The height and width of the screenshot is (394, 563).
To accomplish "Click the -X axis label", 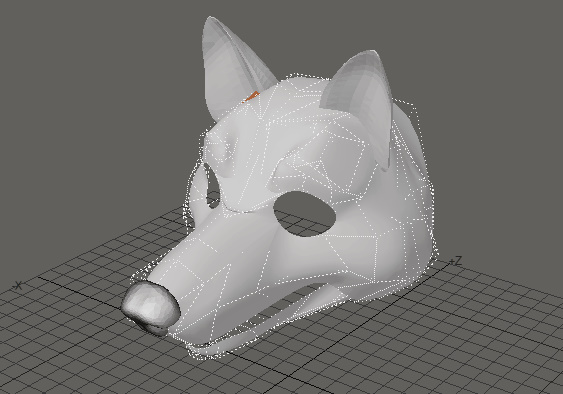I will pyautogui.click(x=17, y=286).
